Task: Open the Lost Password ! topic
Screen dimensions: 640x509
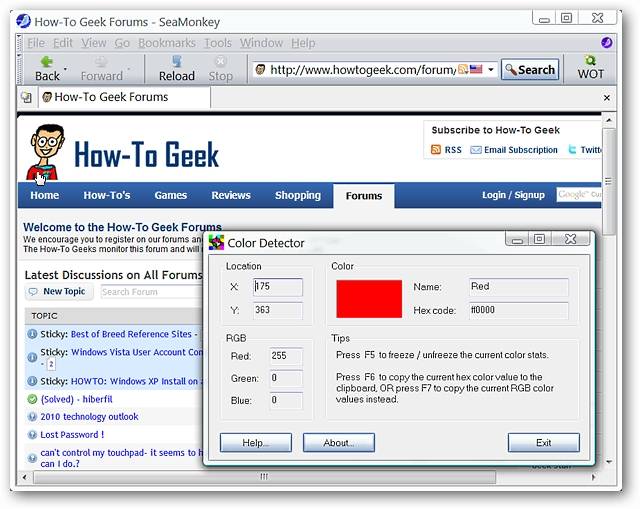Action: pos(72,435)
